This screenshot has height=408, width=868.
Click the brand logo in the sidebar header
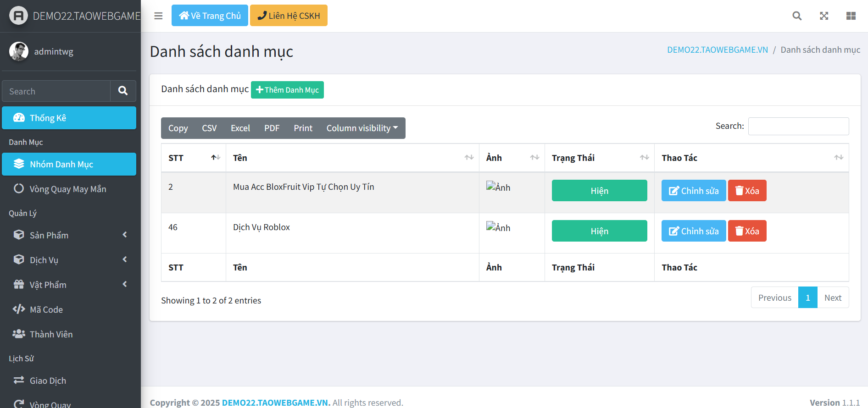tap(18, 16)
